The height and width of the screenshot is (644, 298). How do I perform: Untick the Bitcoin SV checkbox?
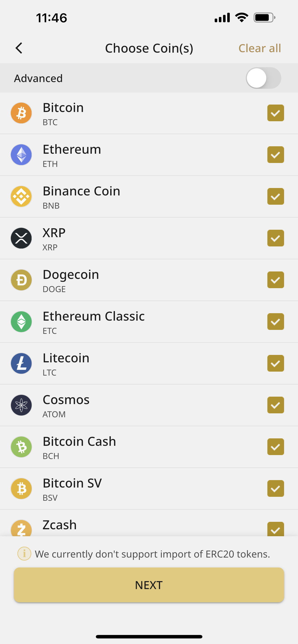275,488
